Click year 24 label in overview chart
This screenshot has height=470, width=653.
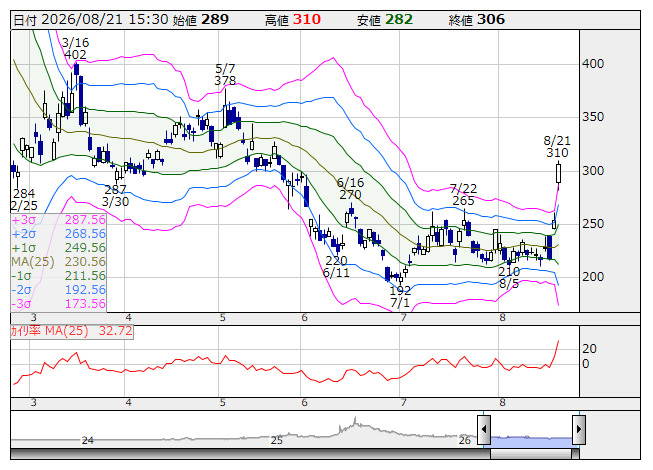click(87, 440)
